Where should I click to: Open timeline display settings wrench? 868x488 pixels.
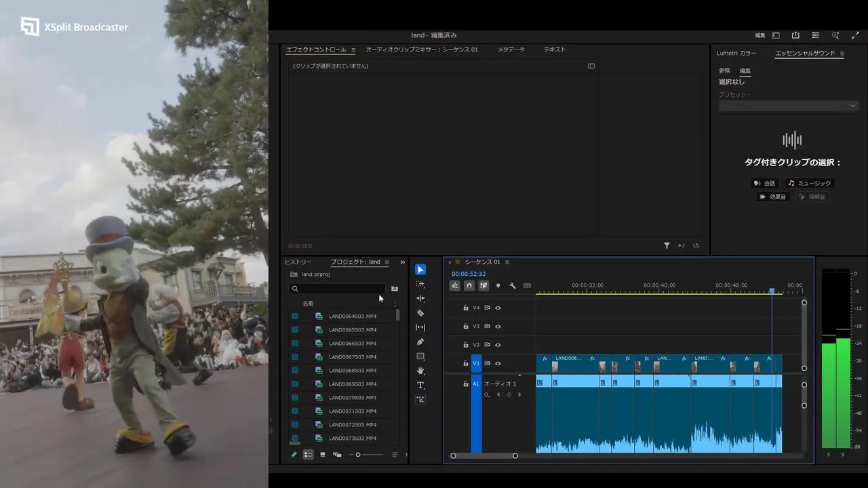[513, 286]
